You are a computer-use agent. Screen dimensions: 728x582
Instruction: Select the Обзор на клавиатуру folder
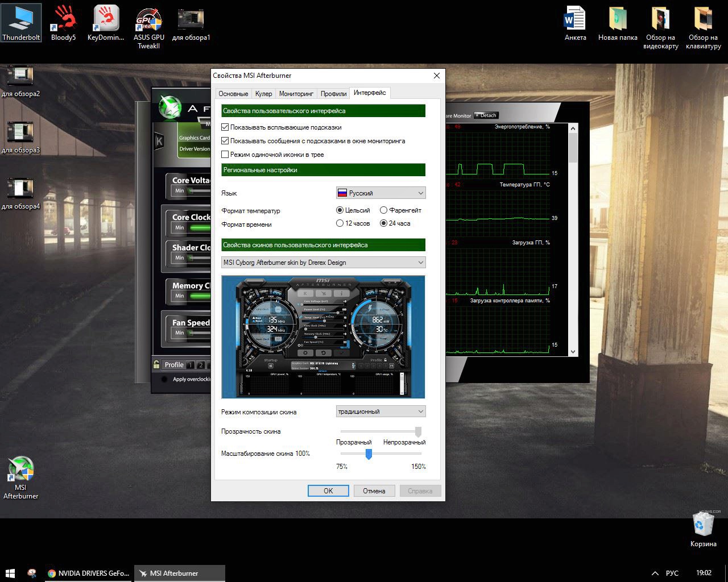point(704,27)
